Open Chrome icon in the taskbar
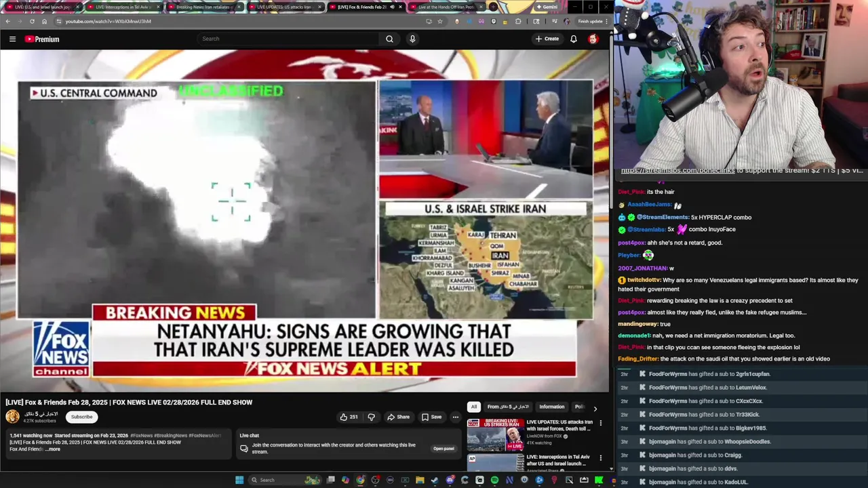 coord(360,480)
